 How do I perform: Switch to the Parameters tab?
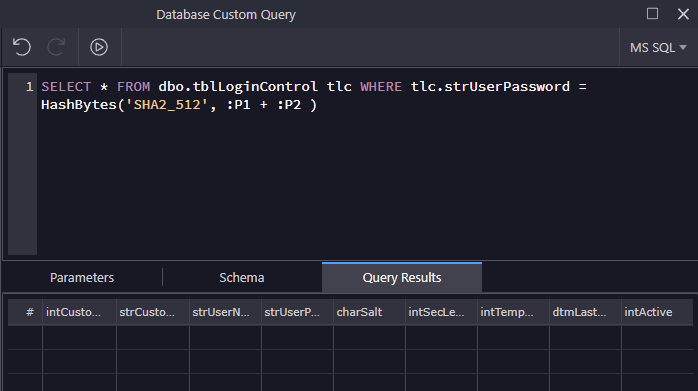pos(82,277)
